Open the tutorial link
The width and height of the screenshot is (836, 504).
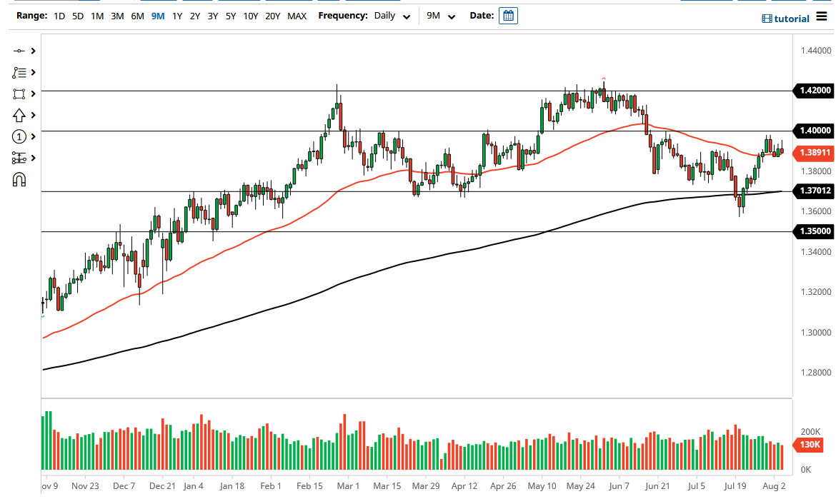[x=791, y=19]
